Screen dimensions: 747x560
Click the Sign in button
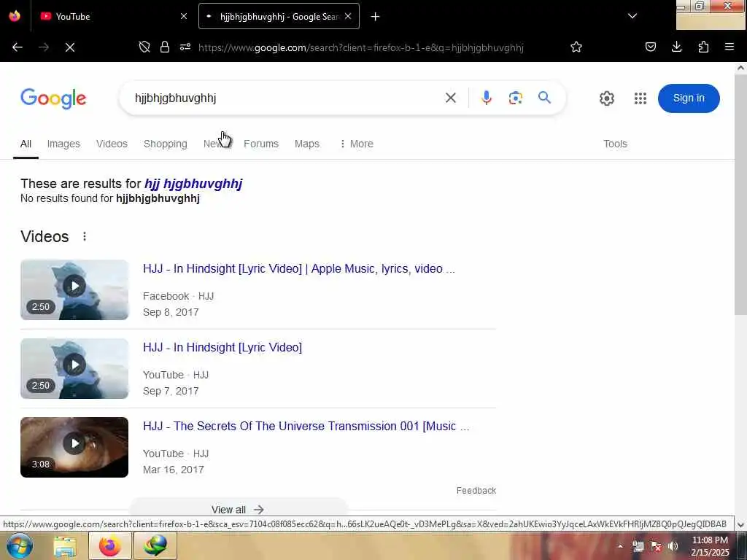pos(689,98)
